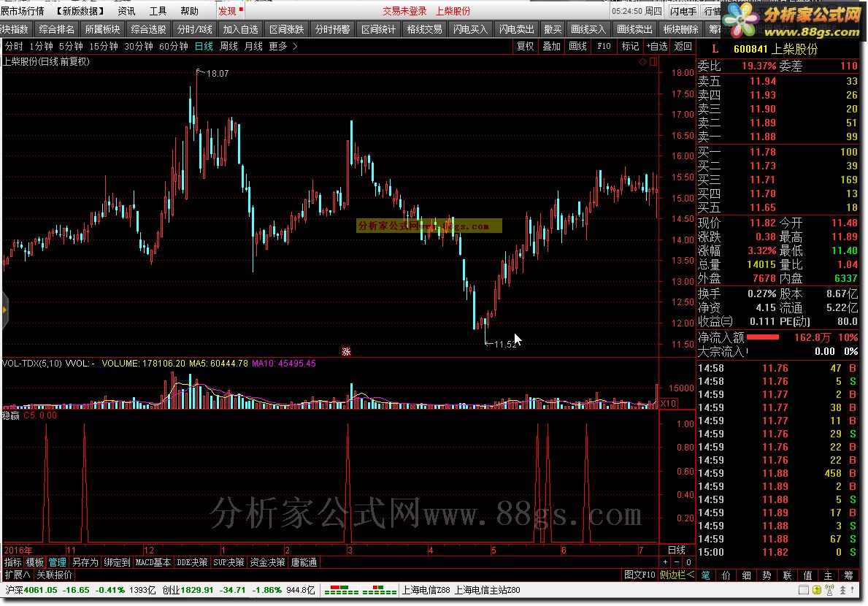Click the 画线卖出 toolbar button

pyautogui.click(x=634, y=29)
